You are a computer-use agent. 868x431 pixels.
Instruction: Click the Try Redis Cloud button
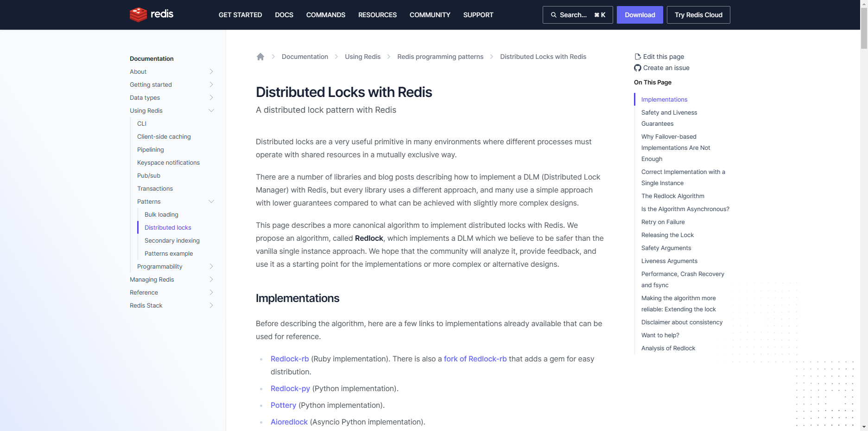(x=698, y=14)
